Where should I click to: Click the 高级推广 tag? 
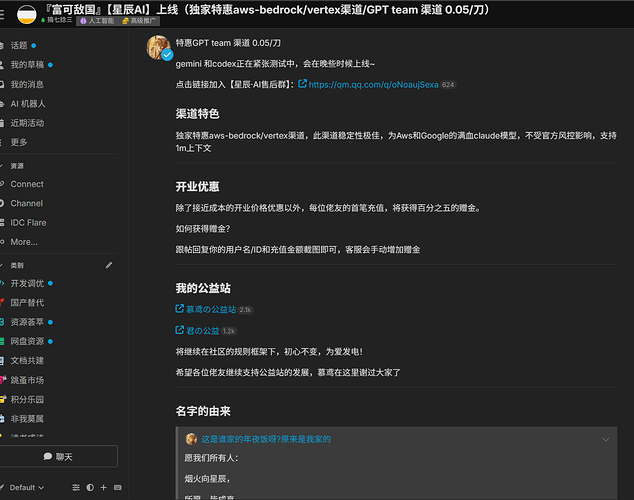coord(140,21)
